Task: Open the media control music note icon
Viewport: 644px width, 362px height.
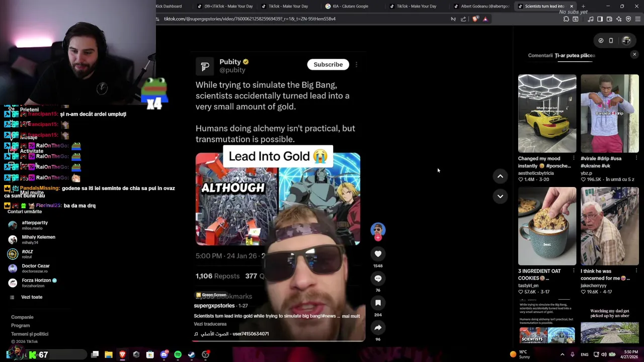Action: (x=590, y=19)
